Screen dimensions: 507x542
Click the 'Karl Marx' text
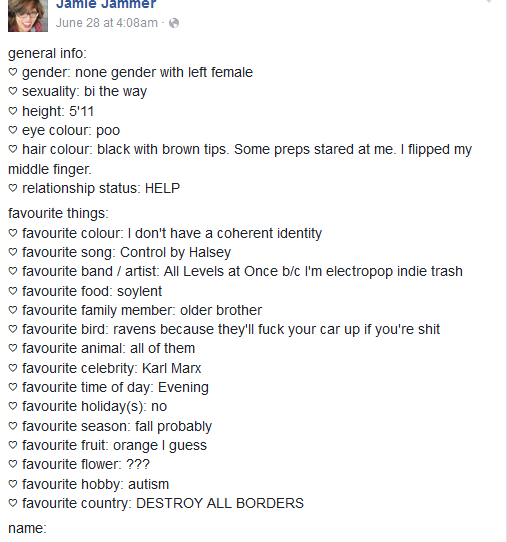(x=171, y=368)
